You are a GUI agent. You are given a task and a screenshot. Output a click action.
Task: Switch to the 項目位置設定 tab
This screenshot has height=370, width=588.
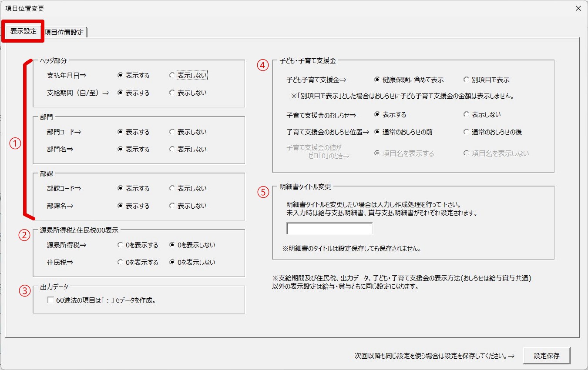click(64, 32)
